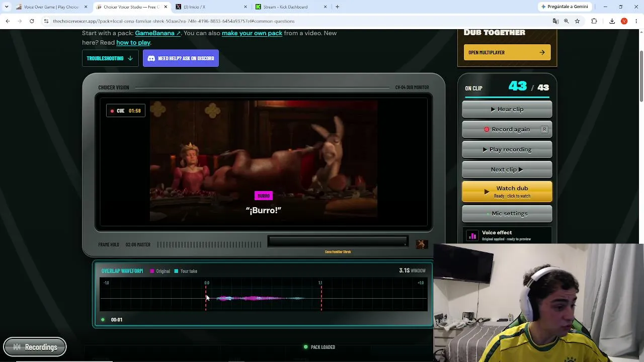Click the R shortcut key badge

tap(544, 129)
